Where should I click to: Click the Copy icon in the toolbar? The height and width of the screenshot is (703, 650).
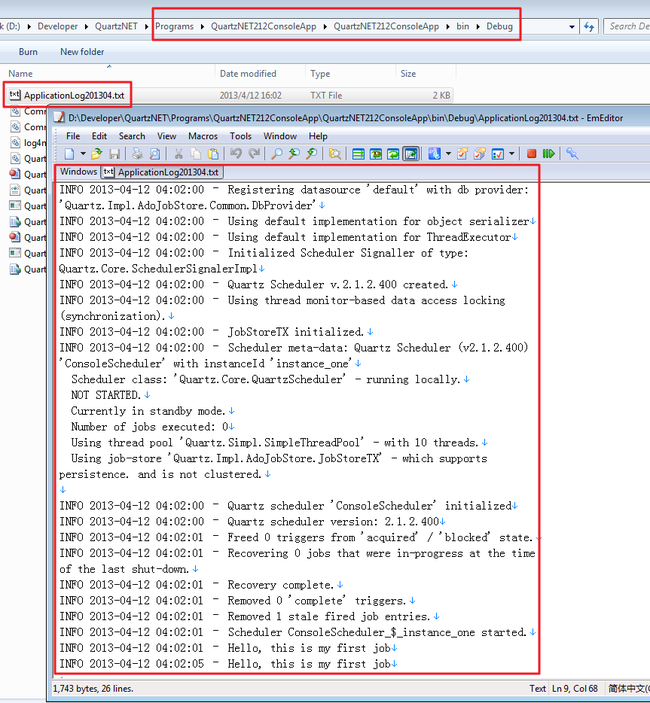(196, 154)
